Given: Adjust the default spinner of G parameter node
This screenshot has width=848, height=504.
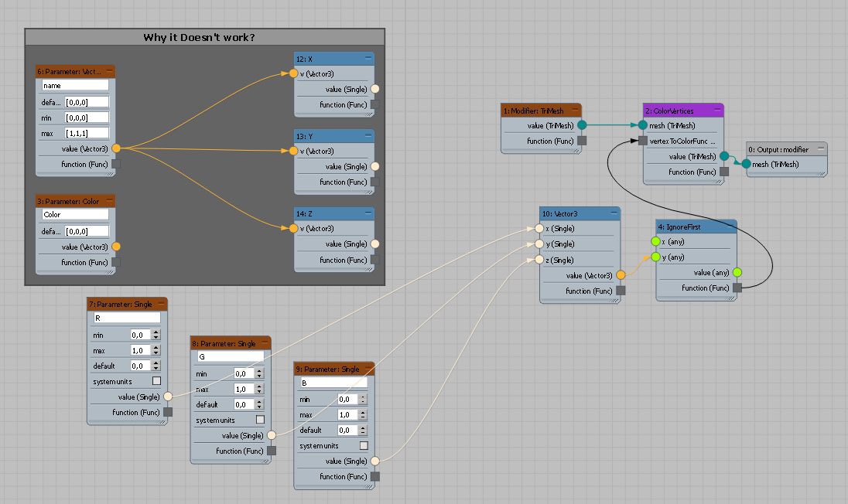Looking at the screenshot, I should tap(260, 404).
